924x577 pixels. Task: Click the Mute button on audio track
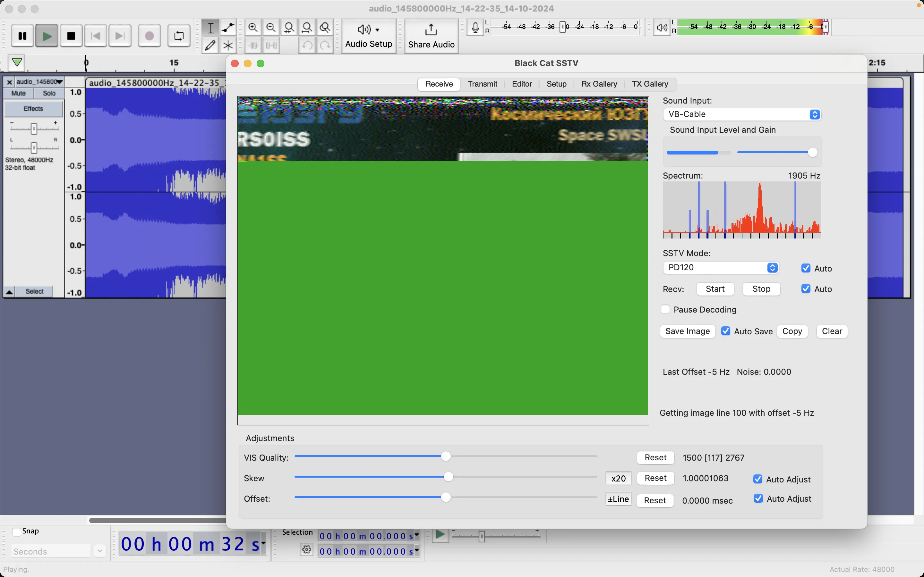pyautogui.click(x=18, y=93)
